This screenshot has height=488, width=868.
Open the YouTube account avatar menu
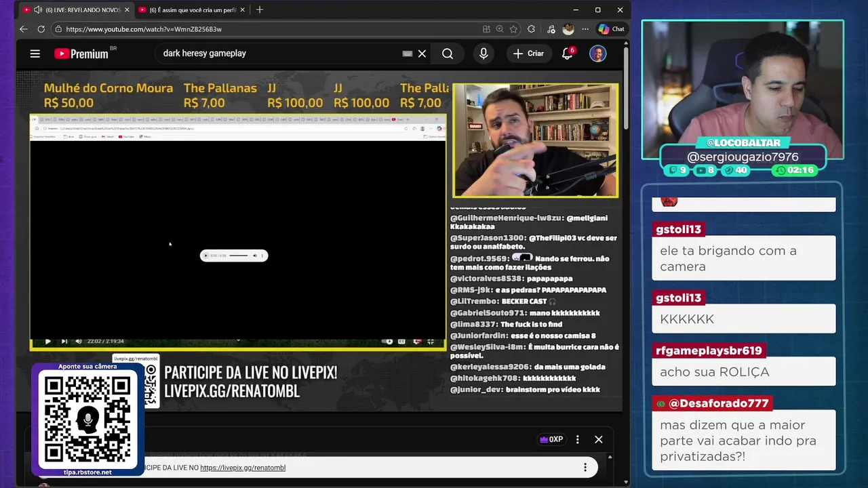click(597, 54)
